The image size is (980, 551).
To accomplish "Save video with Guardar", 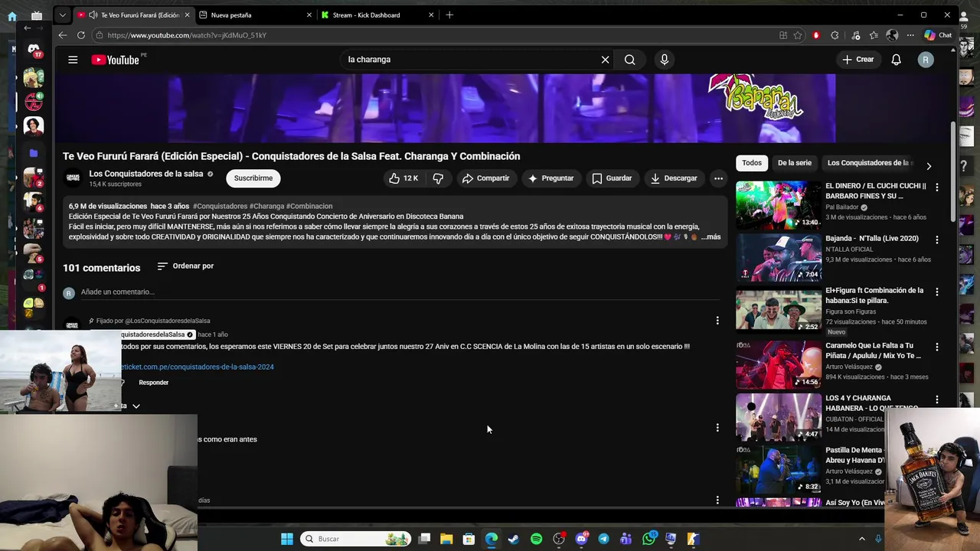I will pyautogui.click(x=612, y=178).
